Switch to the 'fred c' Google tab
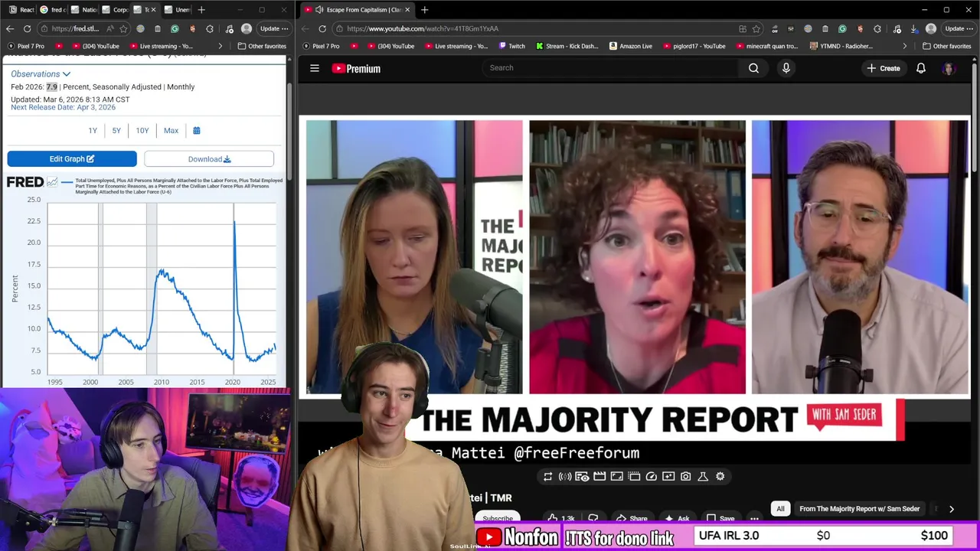Screen dimensions: 980x551 tap(52, 10)
